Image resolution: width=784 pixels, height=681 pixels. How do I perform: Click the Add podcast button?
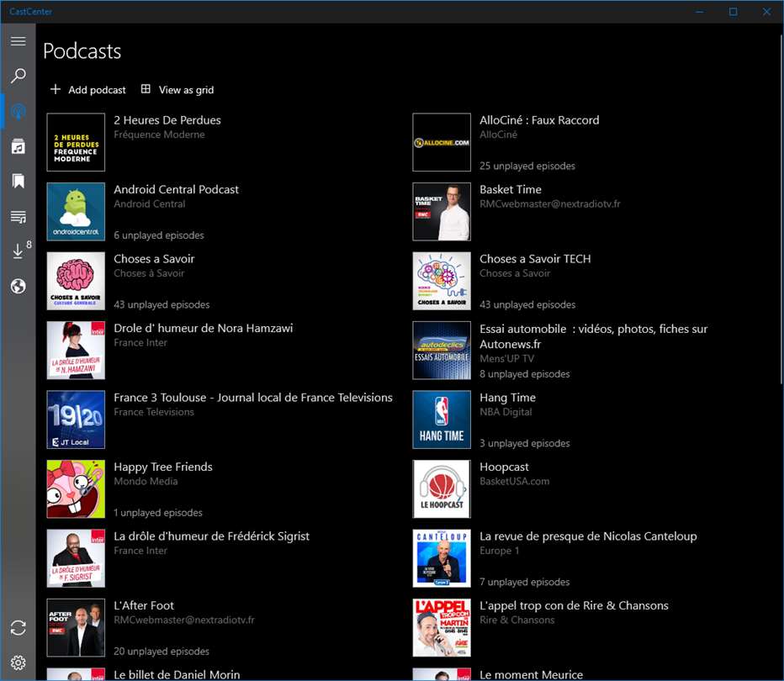click(x=88, y=90)
